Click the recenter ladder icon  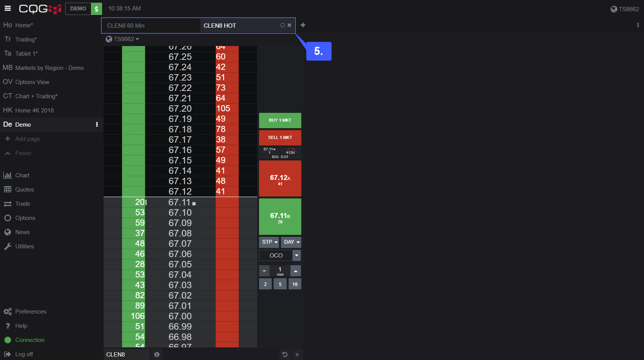point(284,354)
